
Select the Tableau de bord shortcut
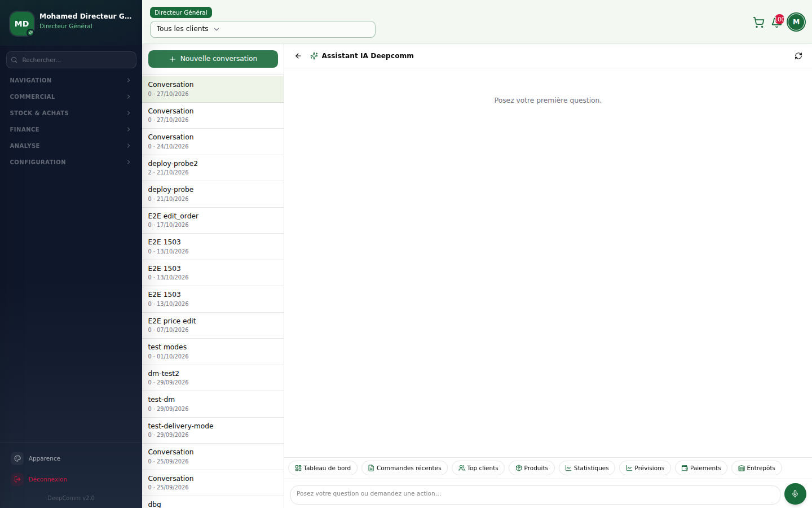click(x=323, y=468)
